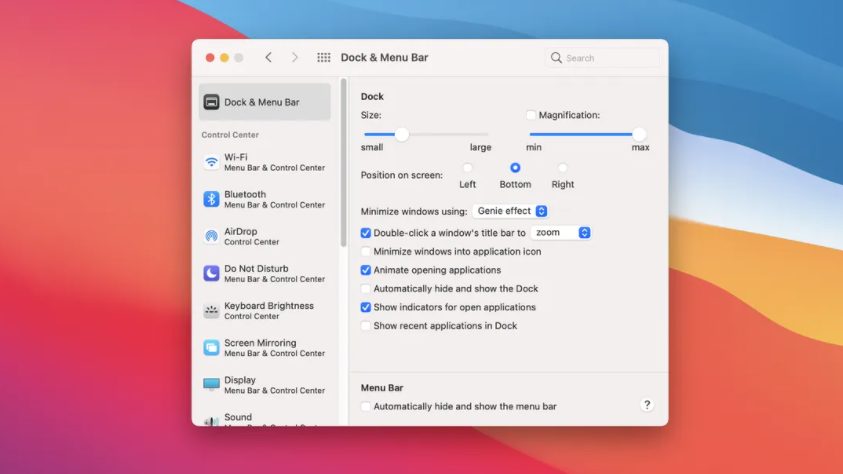Open AirDrop settings label in sidebar
Viewport: 843px width, 474px height.
[x=241, y=231]
